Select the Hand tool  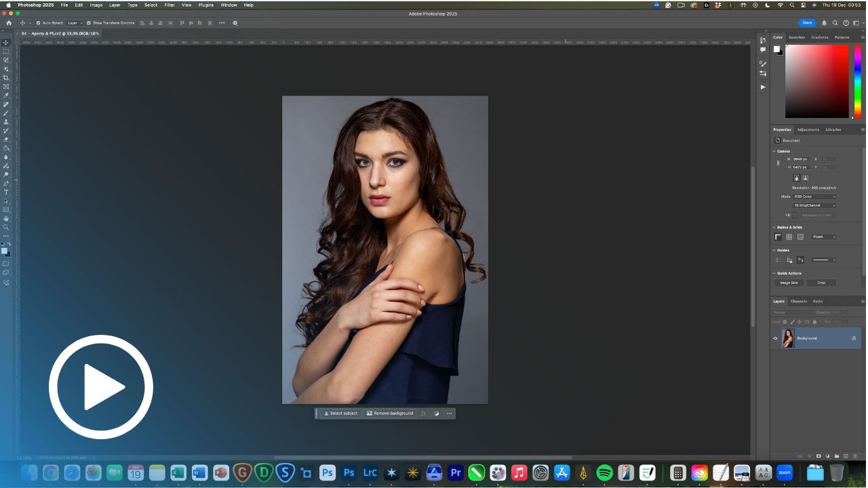6,218
